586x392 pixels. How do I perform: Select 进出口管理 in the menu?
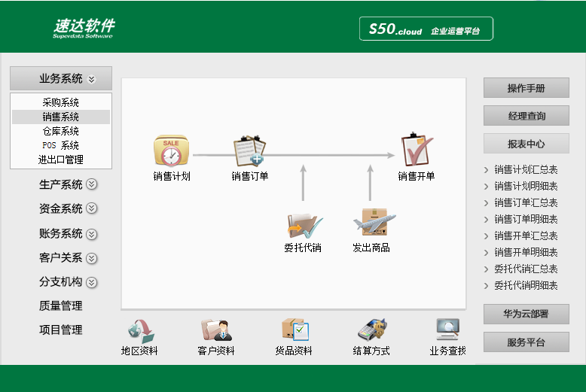pyautogui.click(x=61, y=160)
